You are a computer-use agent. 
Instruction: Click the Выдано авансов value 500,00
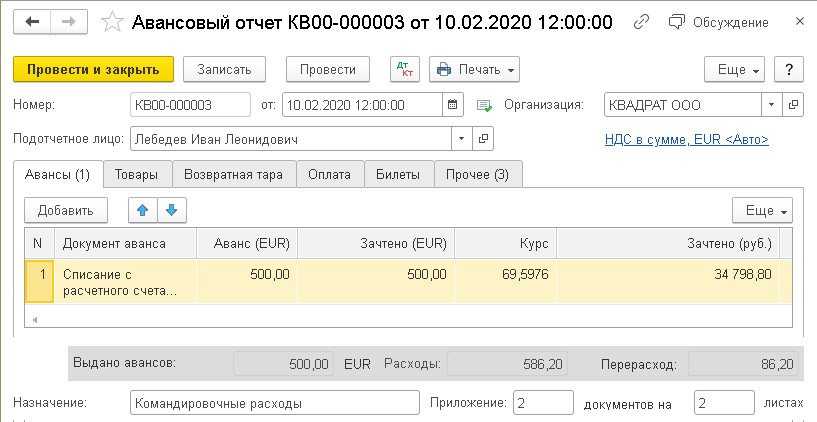pyautogui.click(x=284, y=364)
